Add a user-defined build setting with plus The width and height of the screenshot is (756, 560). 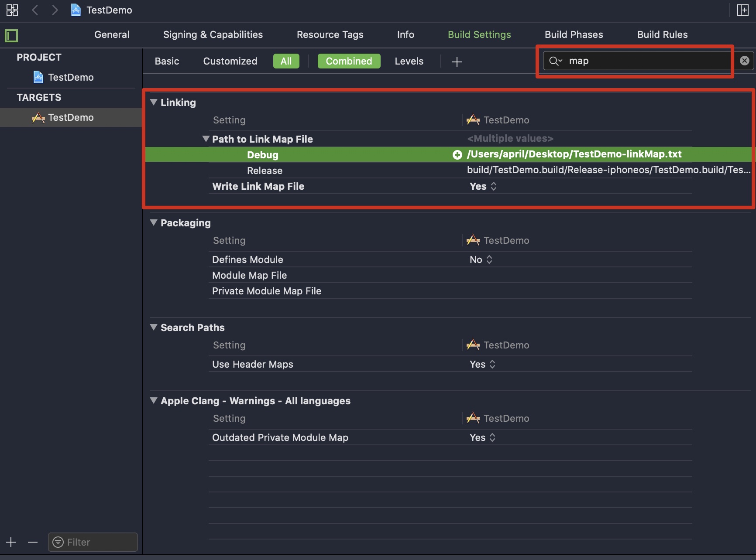(457, 62)
